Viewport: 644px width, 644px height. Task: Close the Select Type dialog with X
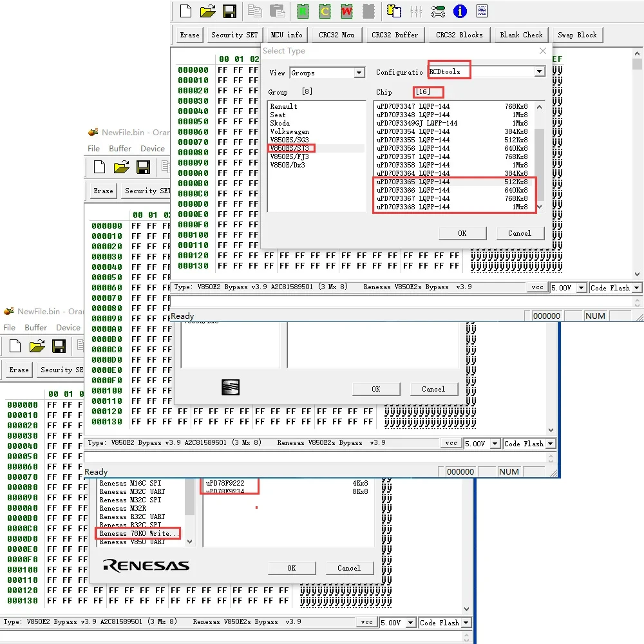pyautogui.click(x=542, y=50)
